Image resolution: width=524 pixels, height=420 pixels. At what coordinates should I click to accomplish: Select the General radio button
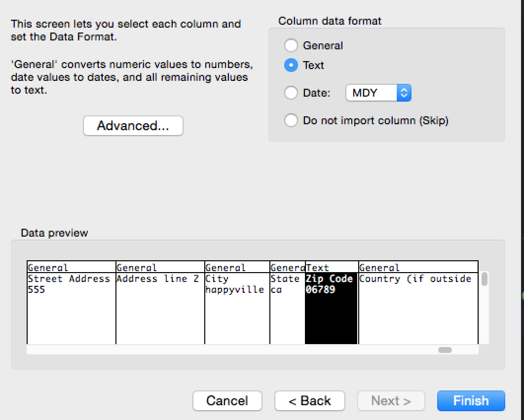[x=291, y=45]
